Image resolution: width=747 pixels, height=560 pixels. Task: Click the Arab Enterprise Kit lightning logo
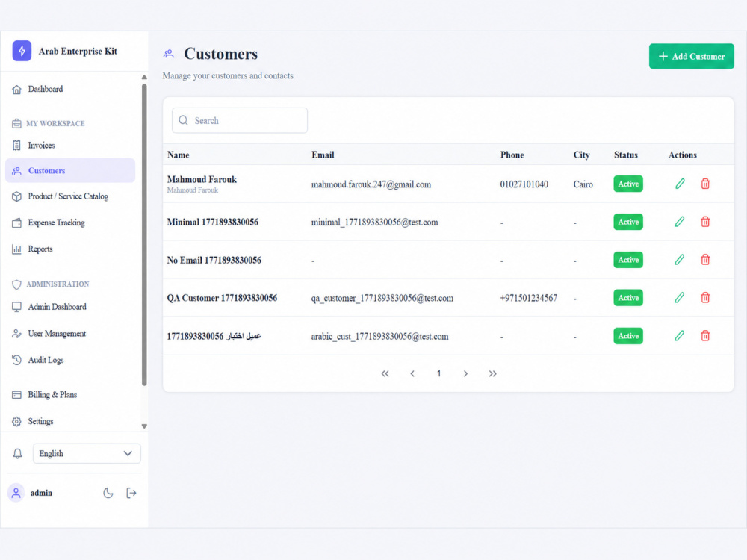point(22,51)
